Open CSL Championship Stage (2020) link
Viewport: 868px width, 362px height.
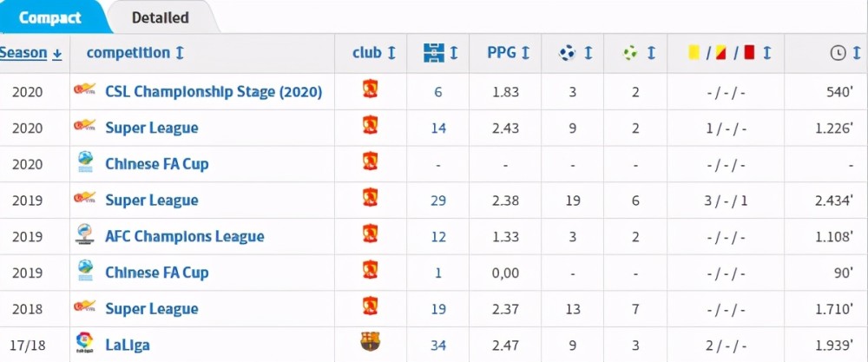[x=214, y=91]
